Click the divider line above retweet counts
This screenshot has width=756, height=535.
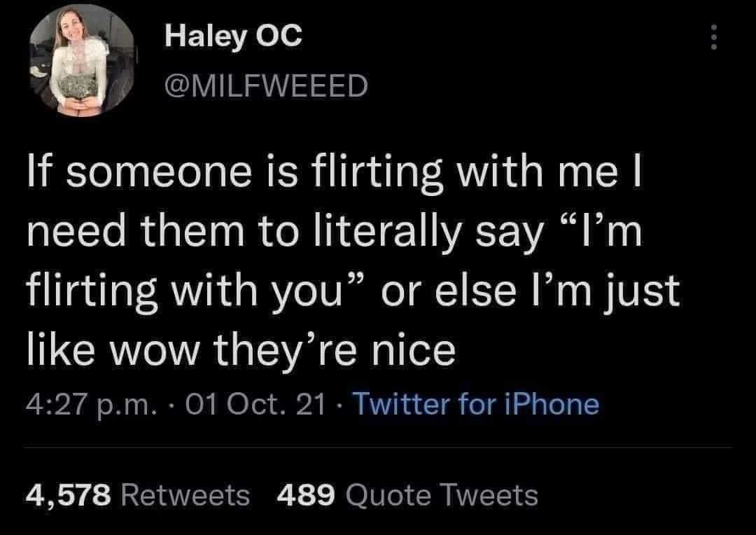[x=378, y=448]
